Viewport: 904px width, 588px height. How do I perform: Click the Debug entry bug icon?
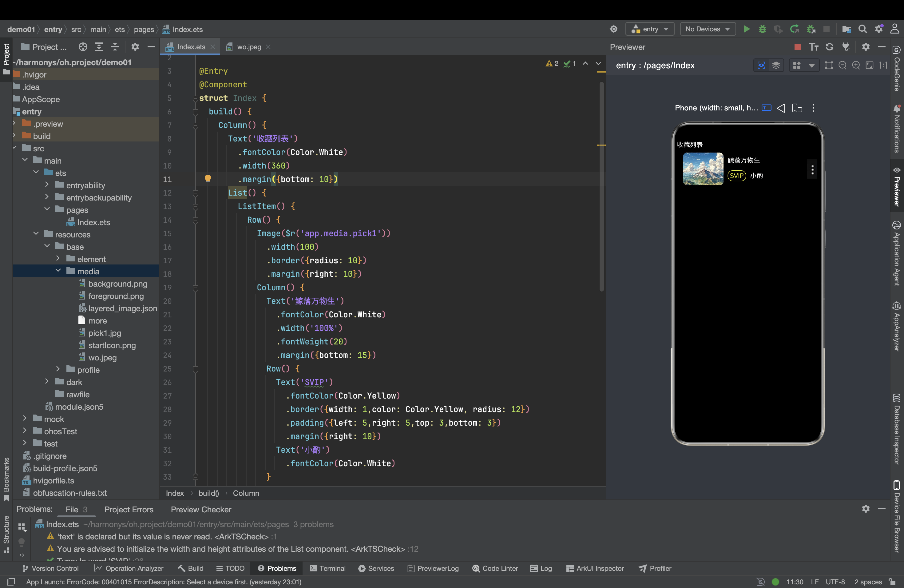click(762, 29)
